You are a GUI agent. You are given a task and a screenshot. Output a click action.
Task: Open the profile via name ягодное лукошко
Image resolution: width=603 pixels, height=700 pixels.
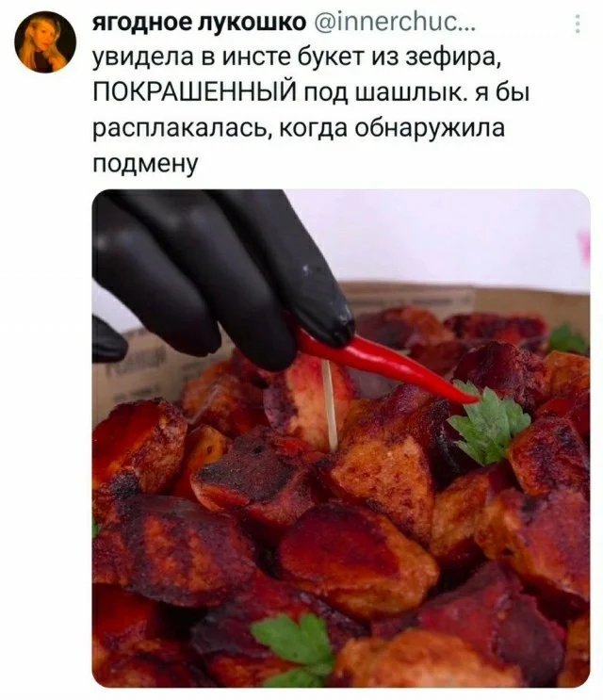tap(199, 23)
